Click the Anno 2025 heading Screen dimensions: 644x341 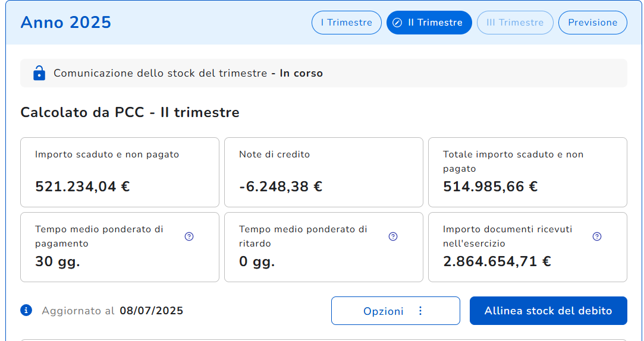click(66, 22)
